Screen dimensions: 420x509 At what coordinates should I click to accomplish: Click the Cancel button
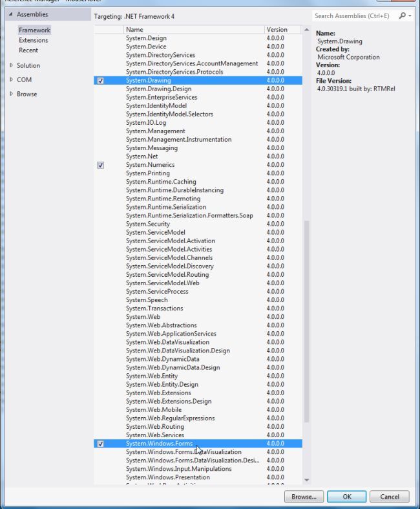(x=390, y=497)
